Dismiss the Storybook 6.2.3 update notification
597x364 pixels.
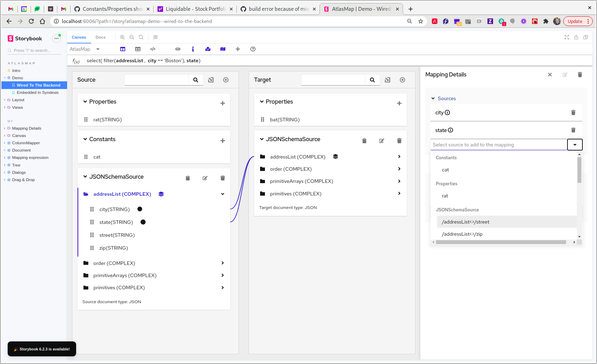tap(42, 349)
